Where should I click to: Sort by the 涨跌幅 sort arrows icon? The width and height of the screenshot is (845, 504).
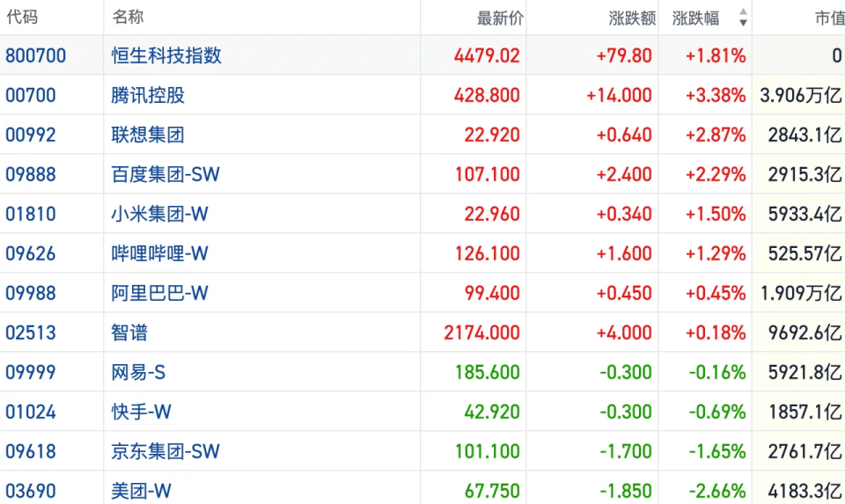click(x=743, y=18)
